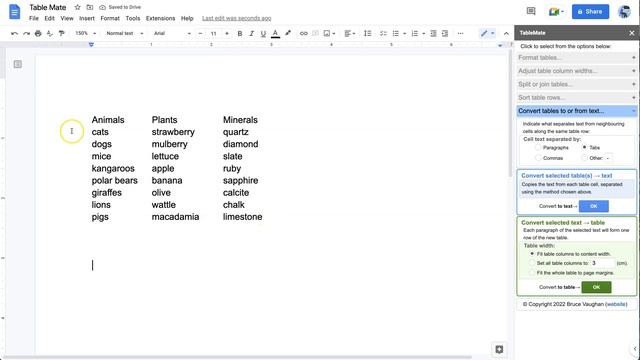Image resolution: width=640 pixels, height=360 pixels.
Task: Print the document using printer icon
Action: coord(38,33)
